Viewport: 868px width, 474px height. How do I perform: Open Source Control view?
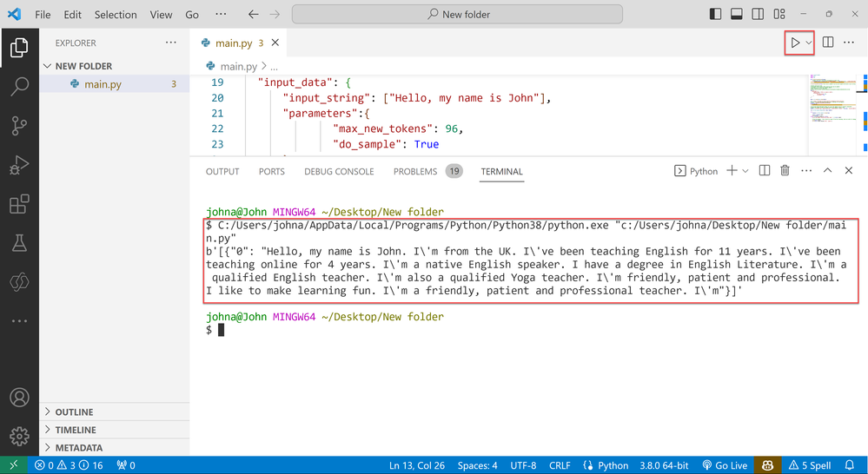(19, 126)
